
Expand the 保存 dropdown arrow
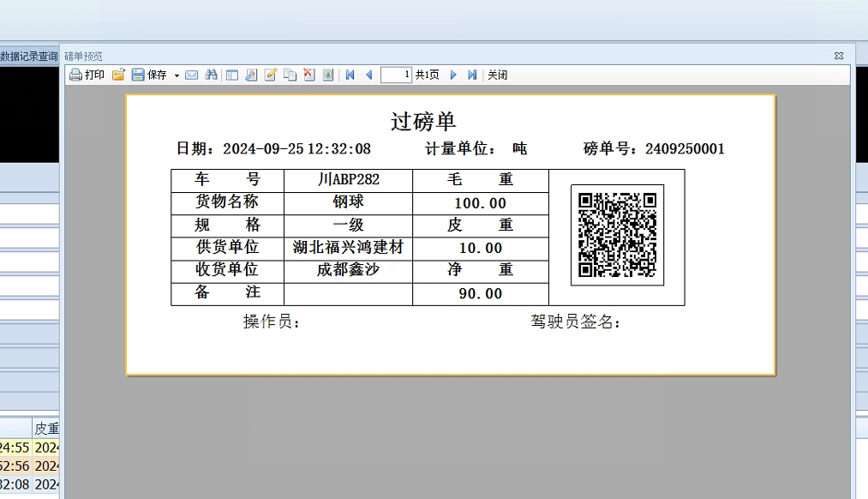[x=177, y=75]
